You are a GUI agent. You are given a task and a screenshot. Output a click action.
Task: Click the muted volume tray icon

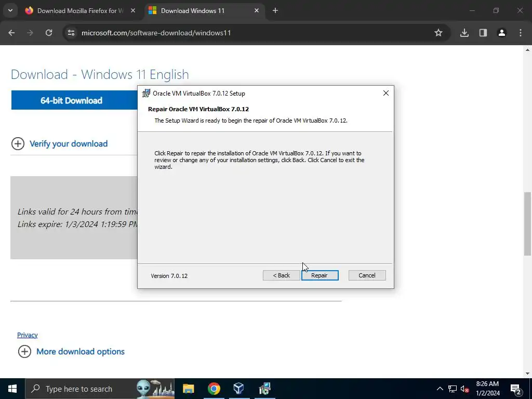(464, 389)
